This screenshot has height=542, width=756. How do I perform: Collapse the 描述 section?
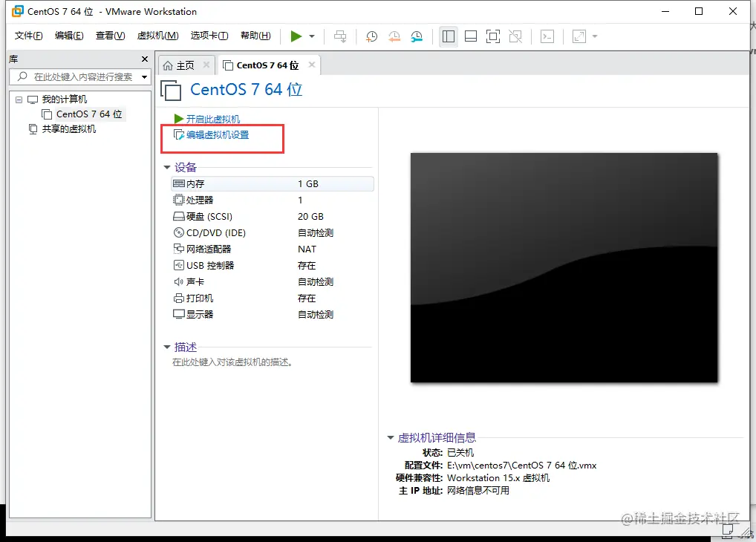[x=167, y=347]
